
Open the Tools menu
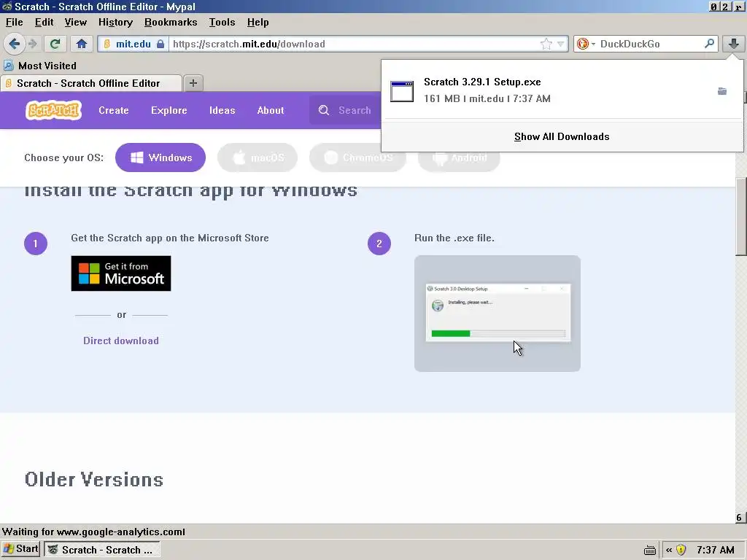222,23
